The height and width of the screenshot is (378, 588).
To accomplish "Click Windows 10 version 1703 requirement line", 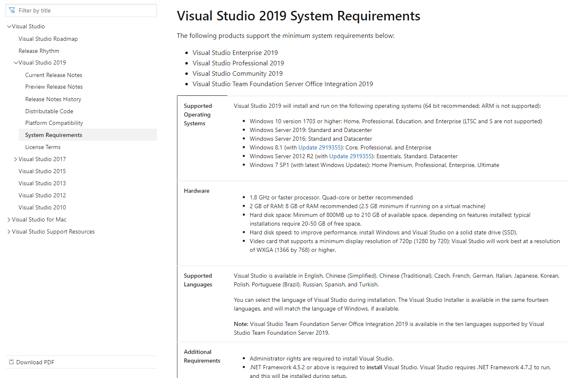I will pos(396,121).
